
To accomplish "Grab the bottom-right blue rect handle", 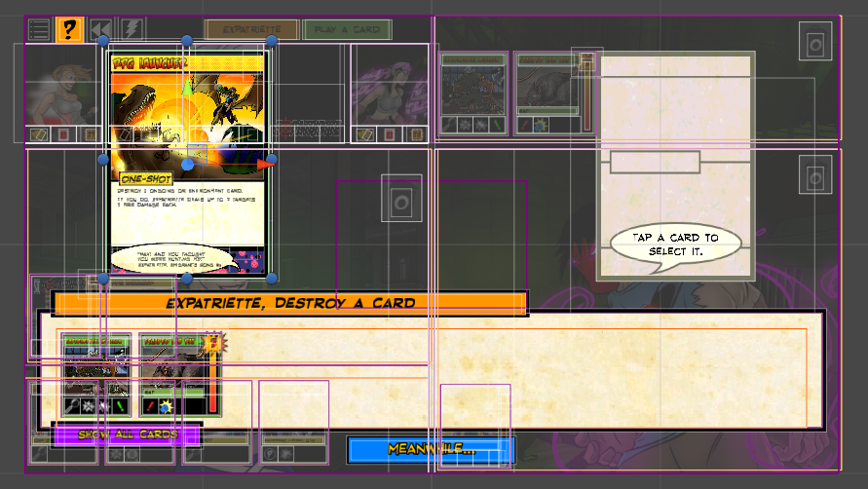I will [x=271, y=279].
